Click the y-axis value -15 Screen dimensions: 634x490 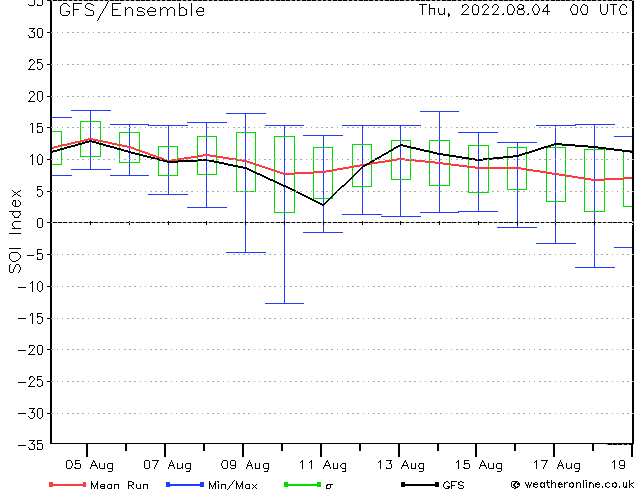tap(31, 319)
